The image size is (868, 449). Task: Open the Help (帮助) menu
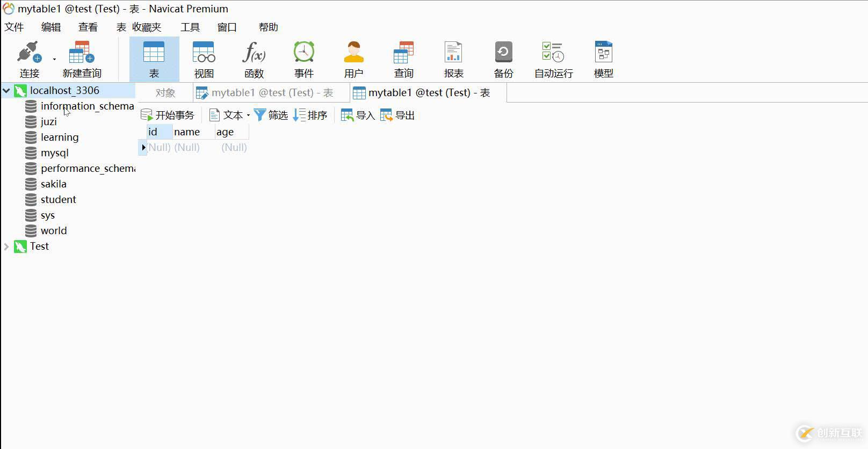tap(269, 27)
